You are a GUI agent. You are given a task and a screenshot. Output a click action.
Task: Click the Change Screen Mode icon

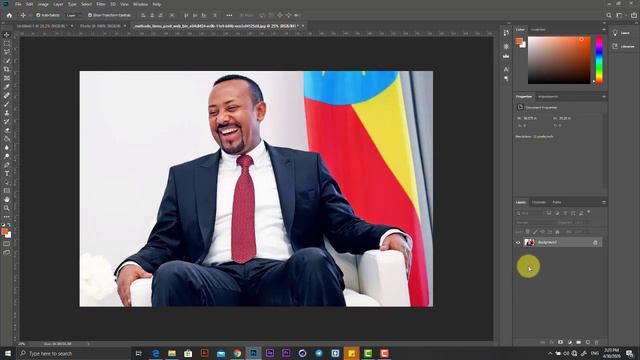7,253
